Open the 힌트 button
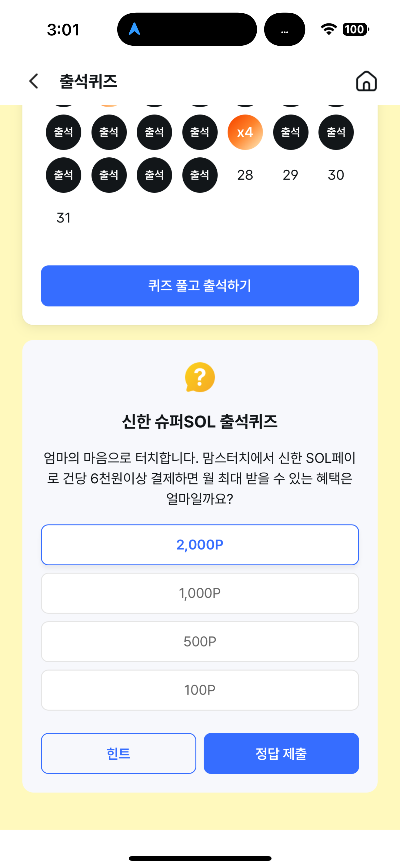Viewport: 400px width, 868px height. (119, 753)
